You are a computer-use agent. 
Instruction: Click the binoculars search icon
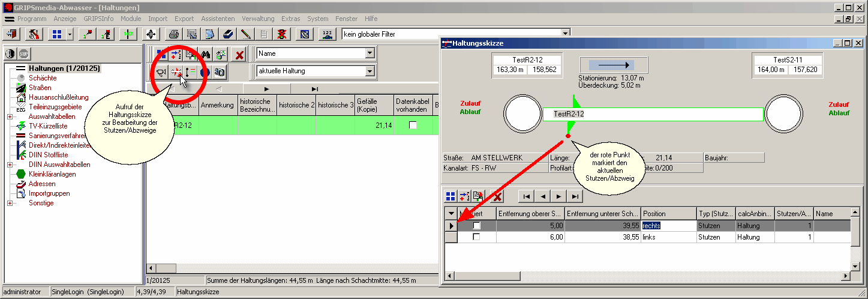[x=205, y=54]
